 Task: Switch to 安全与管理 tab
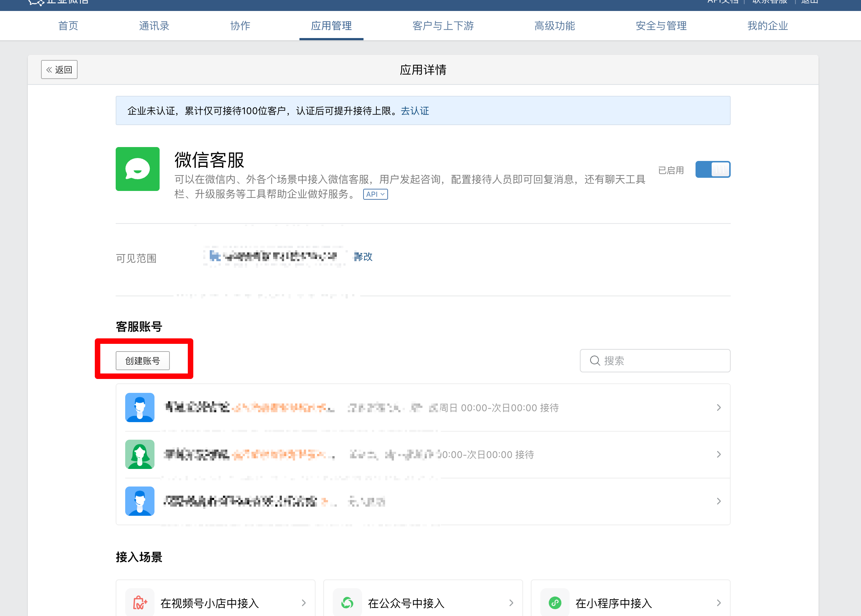click(x=661, y=26)
